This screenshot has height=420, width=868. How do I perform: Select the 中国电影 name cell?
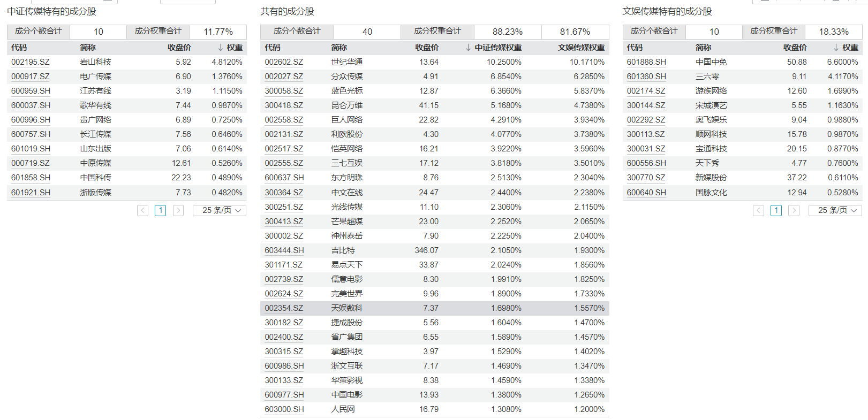point(347,395)
